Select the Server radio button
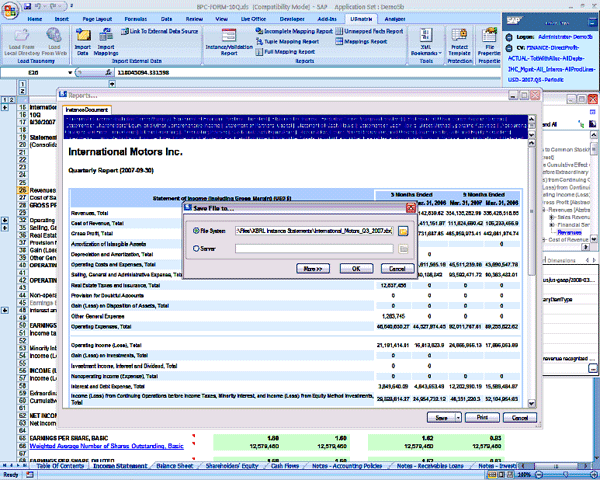600x480 pixels. 194,248
